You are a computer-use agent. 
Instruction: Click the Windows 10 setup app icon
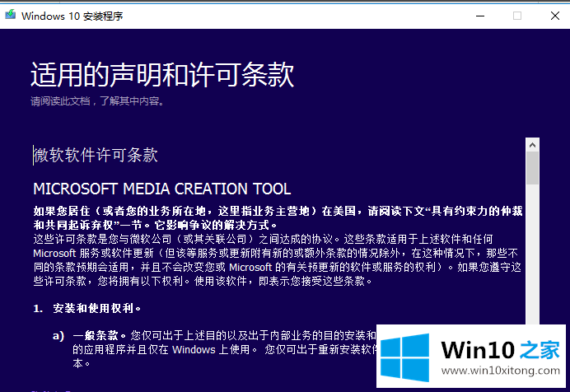click(x=10, y=15)
